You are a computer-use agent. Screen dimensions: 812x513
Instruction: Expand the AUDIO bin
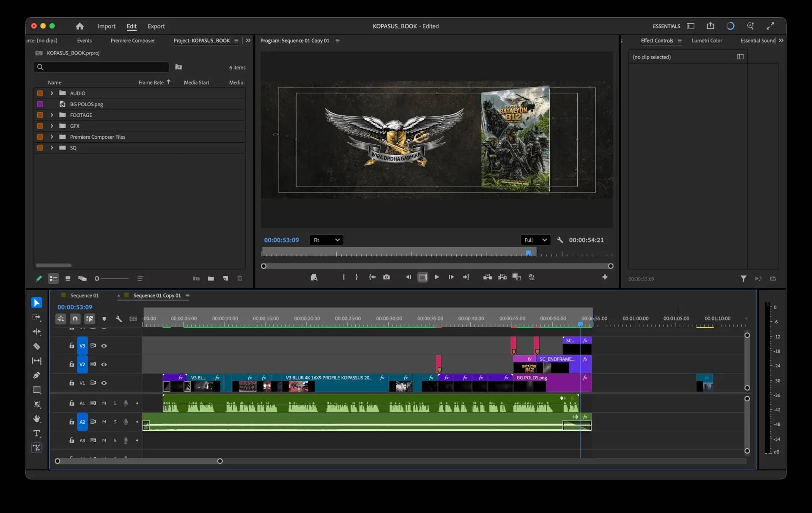(52, 93)
